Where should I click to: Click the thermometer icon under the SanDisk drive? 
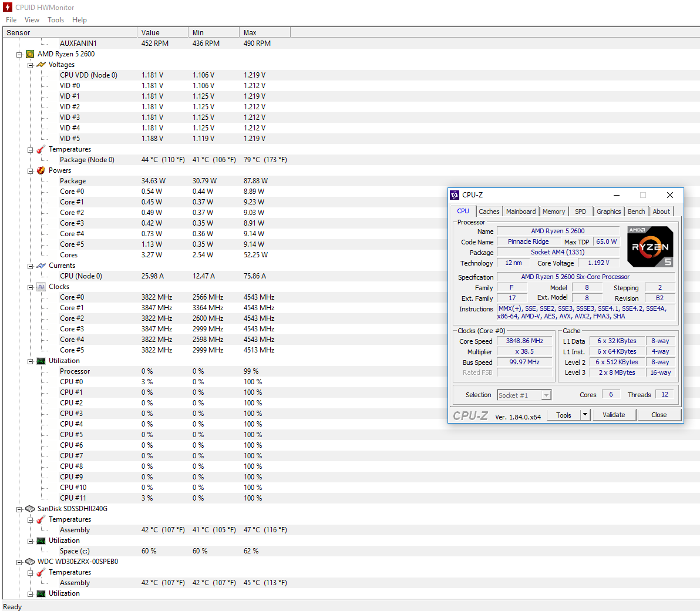[41, 519]
